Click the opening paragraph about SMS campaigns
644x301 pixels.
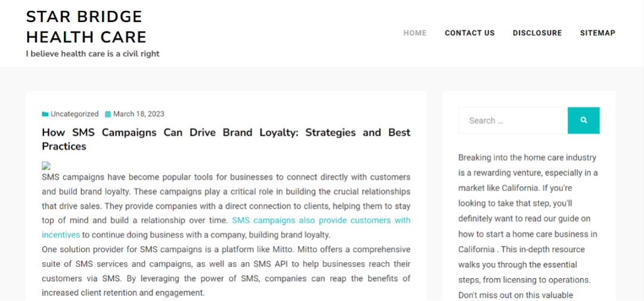226,206
